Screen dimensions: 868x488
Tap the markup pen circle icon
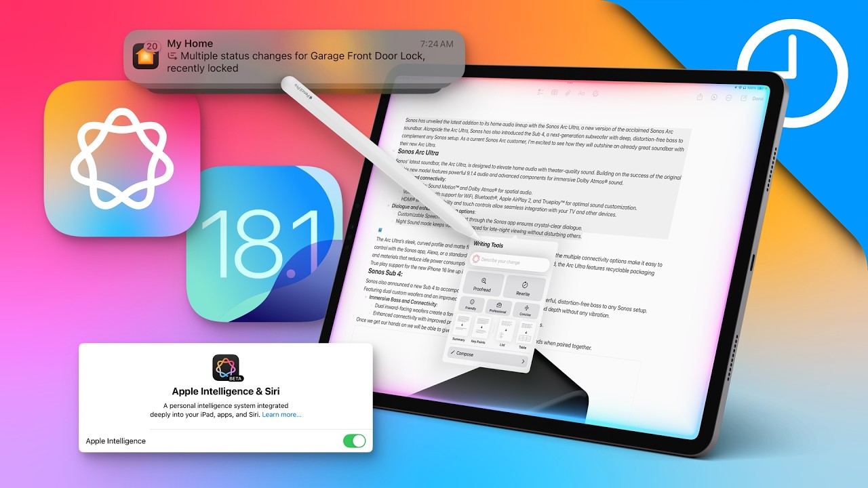click(x=714, y=98)
